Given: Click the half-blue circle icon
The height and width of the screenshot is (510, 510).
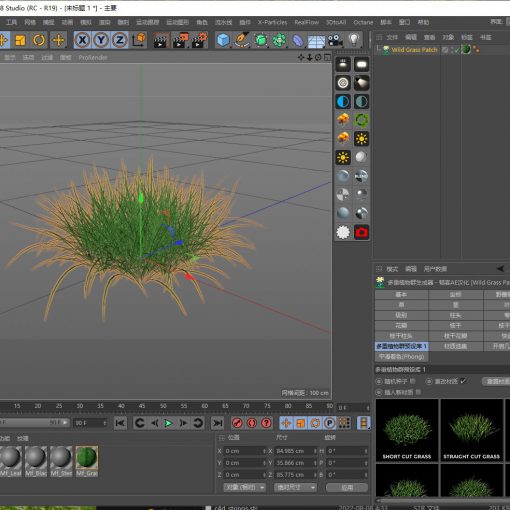Looking at the screenshot, I should pos(343,101).
